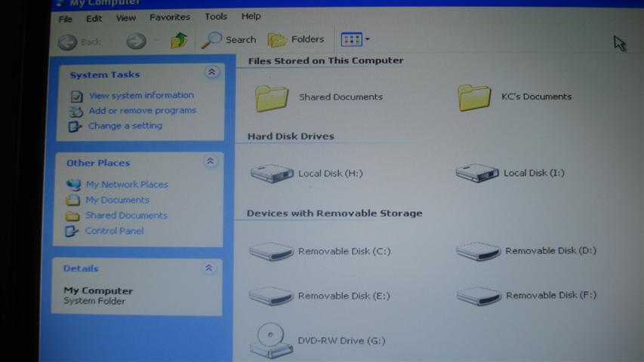Click the 'Local Disk (I:)' label

pyautogui.click(x=534, y=173)
